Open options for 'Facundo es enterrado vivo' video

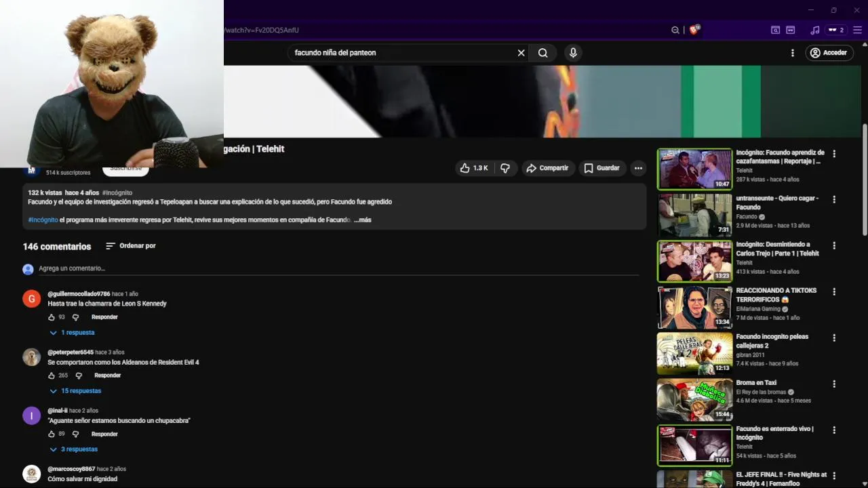(834, 430)
